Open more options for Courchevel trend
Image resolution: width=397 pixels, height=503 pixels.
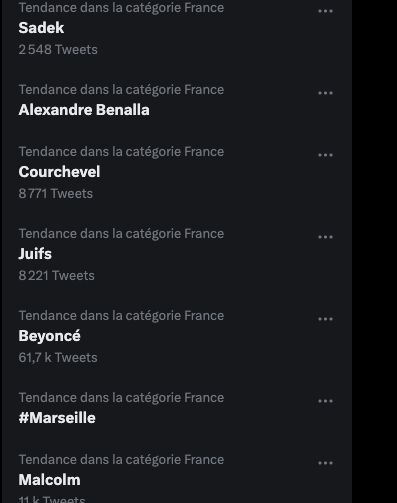325,155
